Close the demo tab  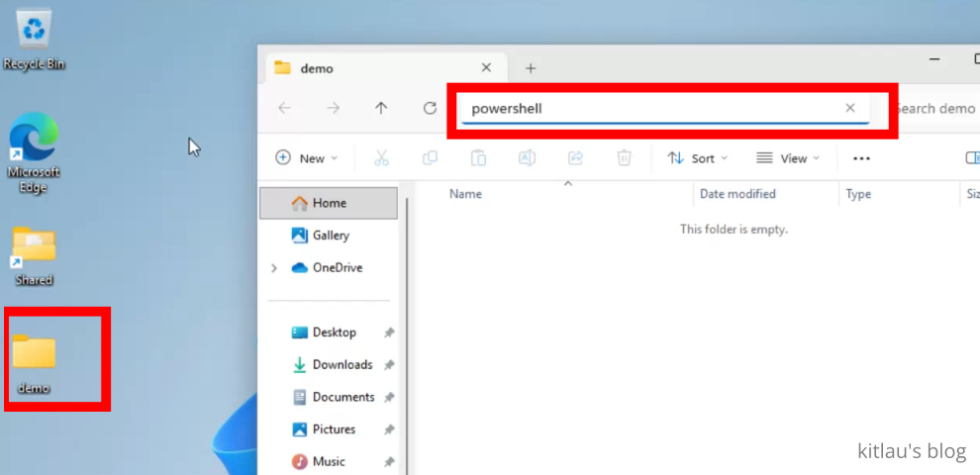pyautogui.click(x=486, y=68)
